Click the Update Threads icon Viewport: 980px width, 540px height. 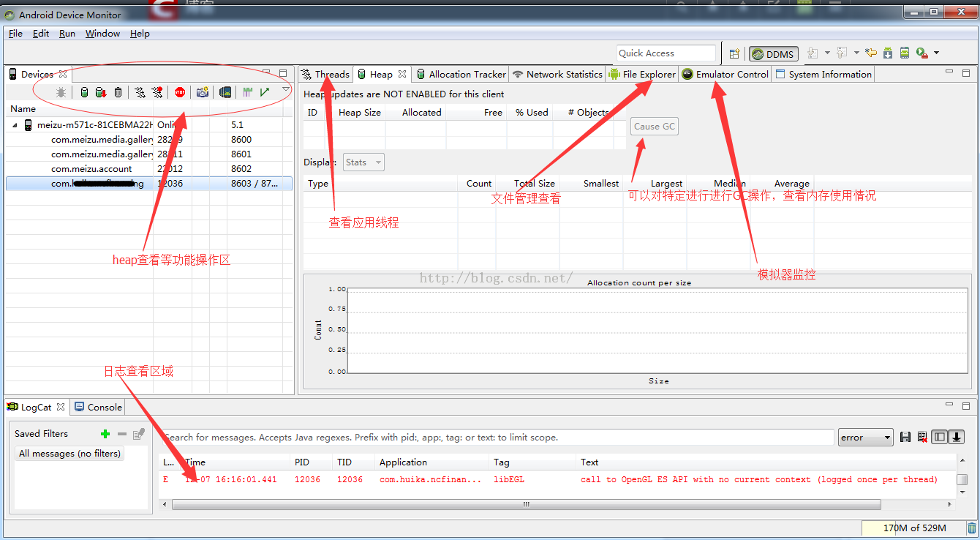point(139,92)
